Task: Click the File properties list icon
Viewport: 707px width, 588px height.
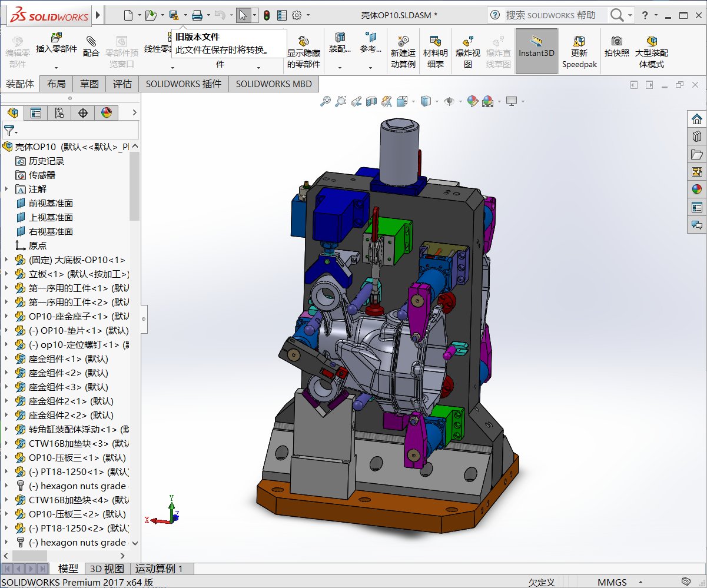Action: (282, 15)
